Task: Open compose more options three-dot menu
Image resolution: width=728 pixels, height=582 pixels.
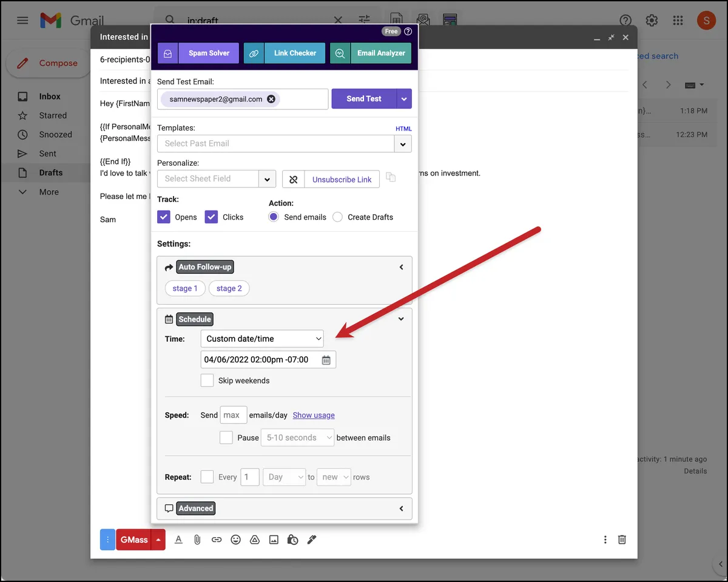Action: (605, 540)
